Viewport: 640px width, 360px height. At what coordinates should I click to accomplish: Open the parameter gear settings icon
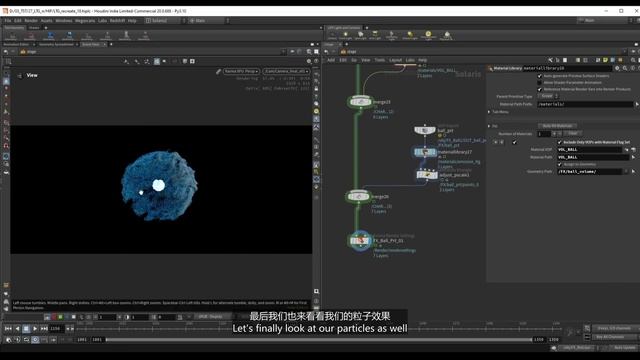point(617,68)
